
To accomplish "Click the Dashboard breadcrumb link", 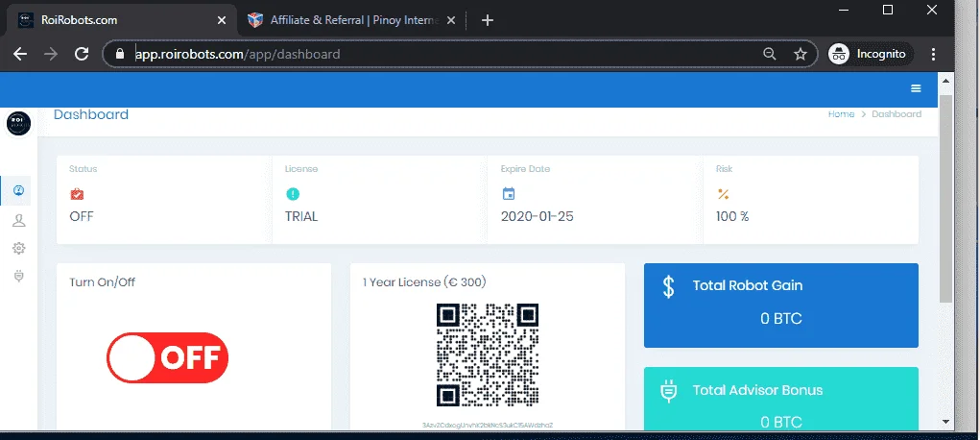I will pos(896,114).
